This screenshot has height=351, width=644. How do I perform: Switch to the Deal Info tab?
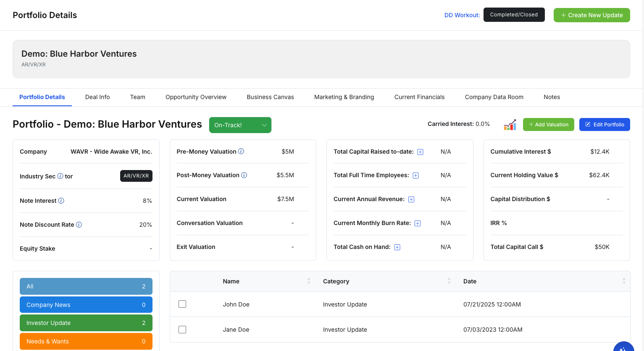click(x=97, y=97)
